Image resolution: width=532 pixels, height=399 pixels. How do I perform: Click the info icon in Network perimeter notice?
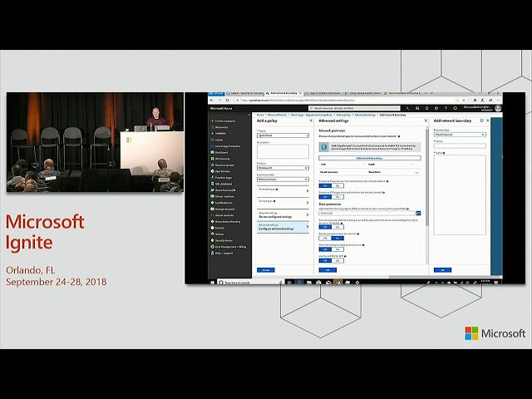pos(323,147)
